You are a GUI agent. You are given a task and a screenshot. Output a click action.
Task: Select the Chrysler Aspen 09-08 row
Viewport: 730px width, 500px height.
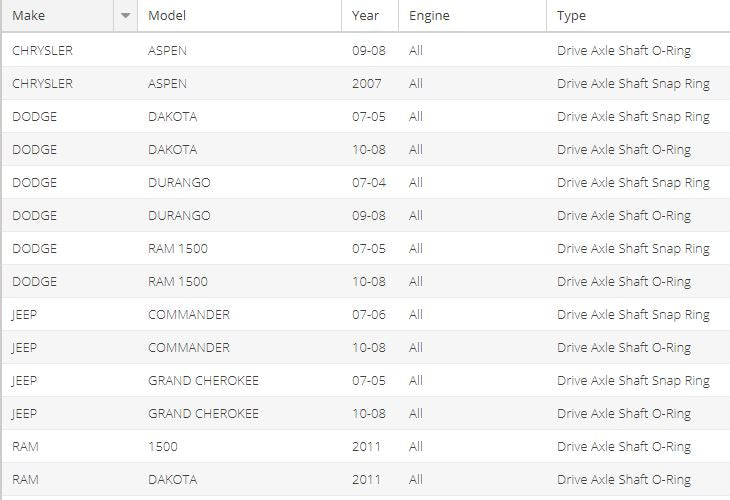366,50
